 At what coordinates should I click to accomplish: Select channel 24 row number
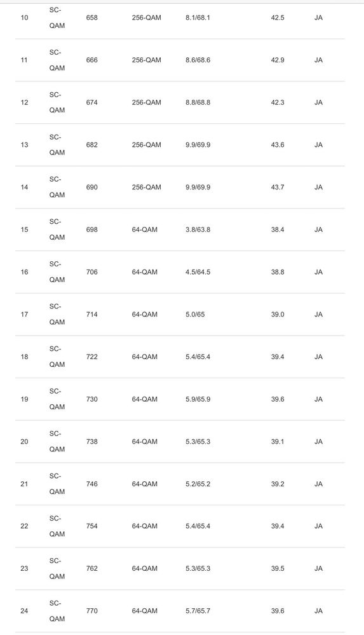pyautogui.click(x=24, y=611)
